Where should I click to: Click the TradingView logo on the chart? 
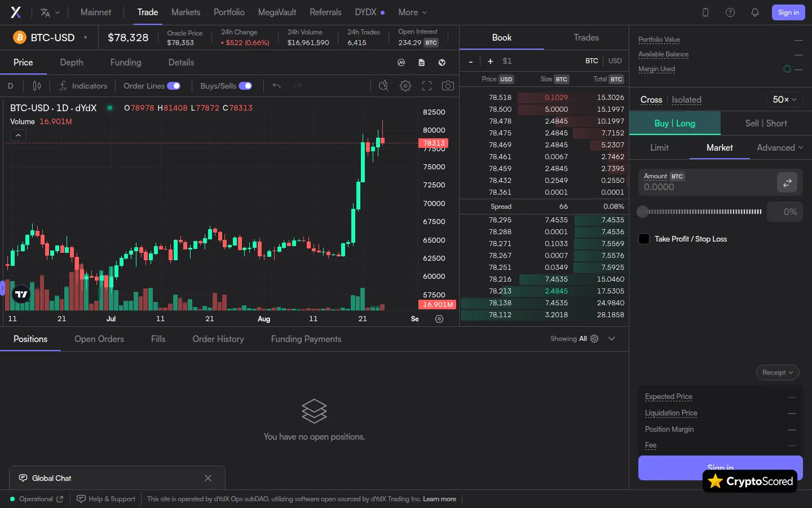tap(21, 294)
